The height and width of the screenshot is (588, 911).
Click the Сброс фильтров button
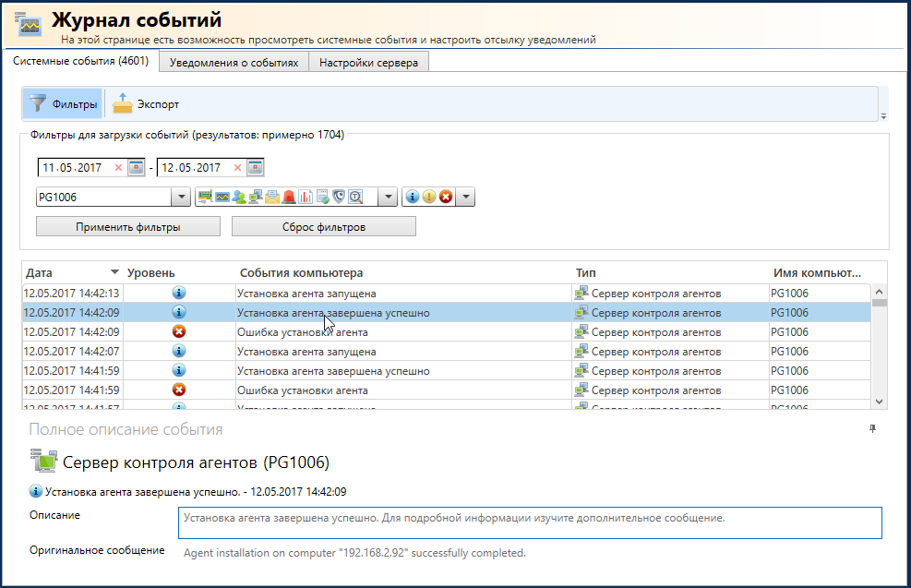point(323,226)
